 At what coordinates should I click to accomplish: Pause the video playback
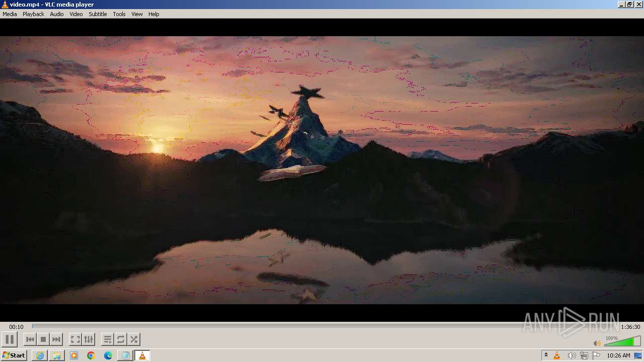tap(10, 339)
